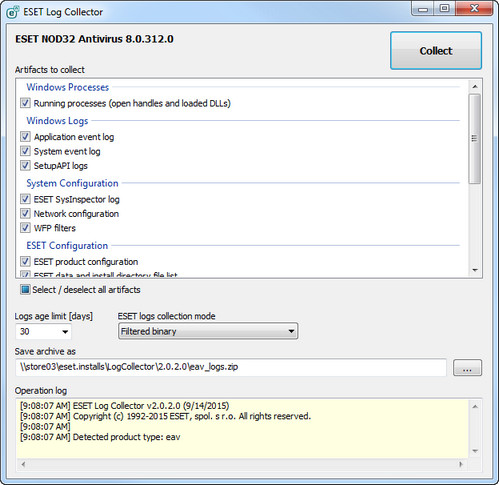Click the Windows Processes group header
The width and height of the screenshot is (499, 485).
point(68,87)
